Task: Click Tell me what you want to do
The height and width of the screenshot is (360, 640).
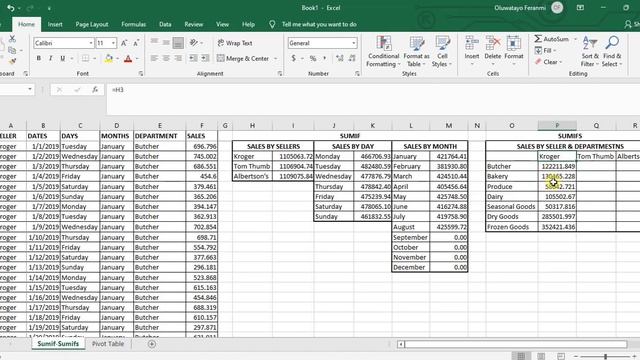Action: (x=319, y=24)
